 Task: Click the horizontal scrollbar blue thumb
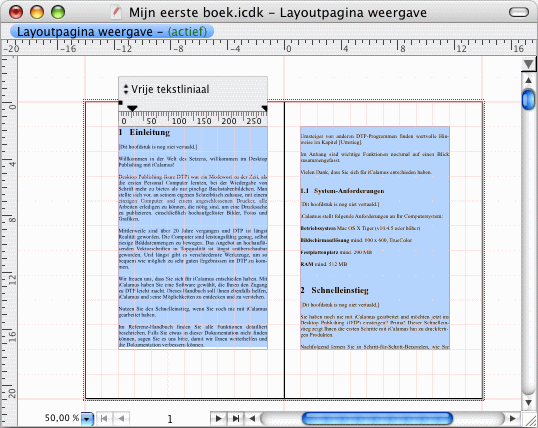pos(377,418)
